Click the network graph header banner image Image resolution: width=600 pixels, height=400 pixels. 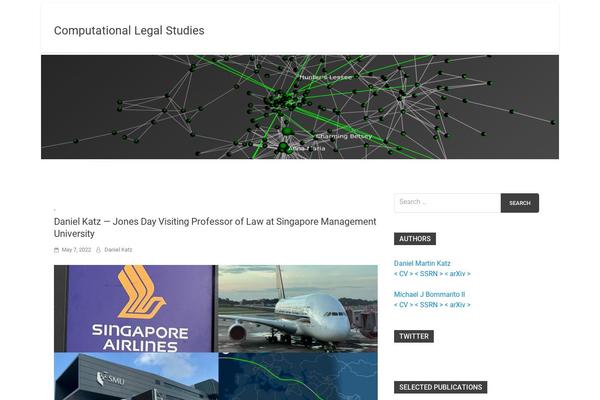pyautogui.click(x=300, y=107)
